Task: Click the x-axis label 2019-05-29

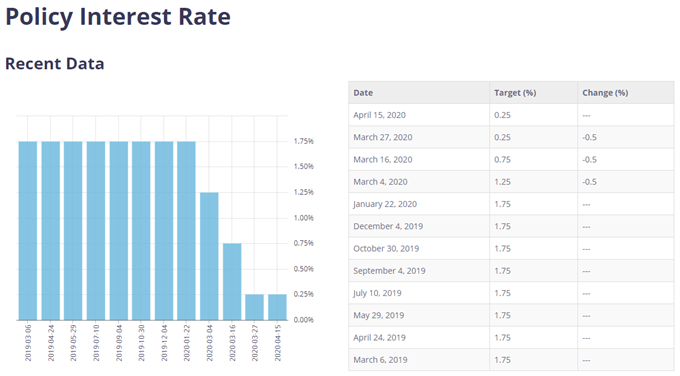Action: 73,343
